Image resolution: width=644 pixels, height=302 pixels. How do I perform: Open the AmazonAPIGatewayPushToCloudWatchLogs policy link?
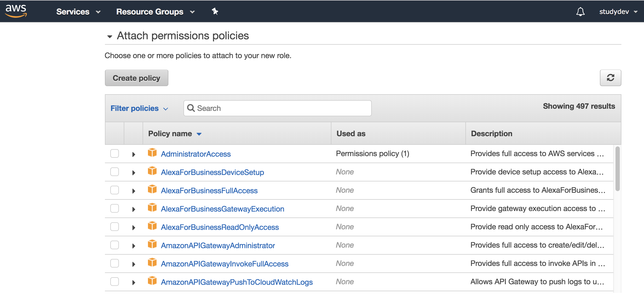coord(237,282)
